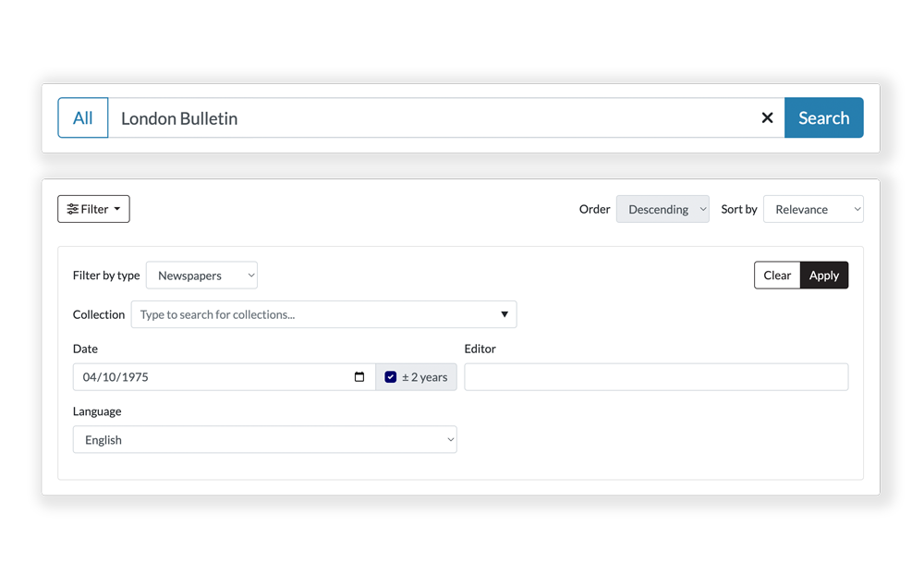This screenshot has height=576, width=924.
Task: Click the ± 2 years label
Action: click(425, 377)
